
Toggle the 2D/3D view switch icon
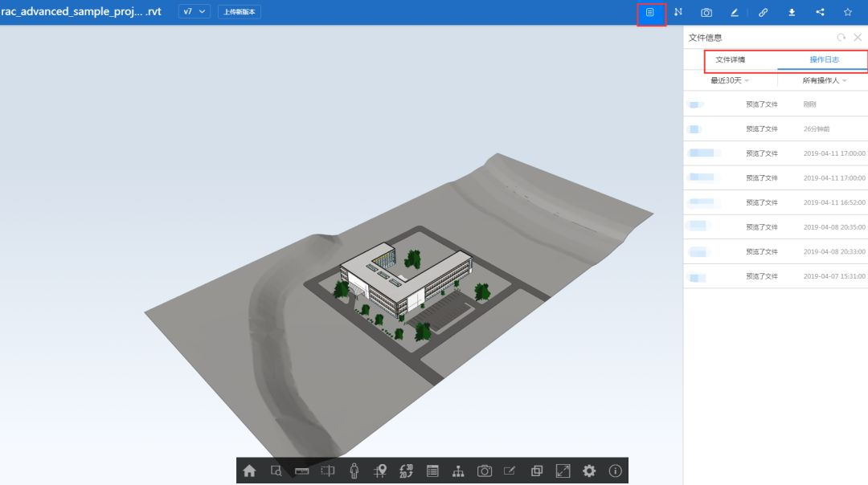click(406, 471)
